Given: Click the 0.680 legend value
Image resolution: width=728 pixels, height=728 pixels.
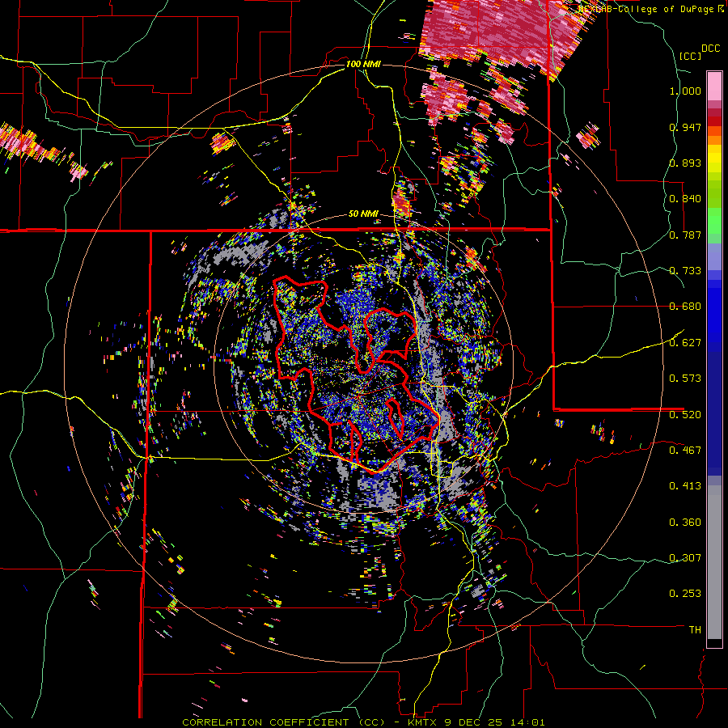Looking at the screenshot, I should point(685,307).
